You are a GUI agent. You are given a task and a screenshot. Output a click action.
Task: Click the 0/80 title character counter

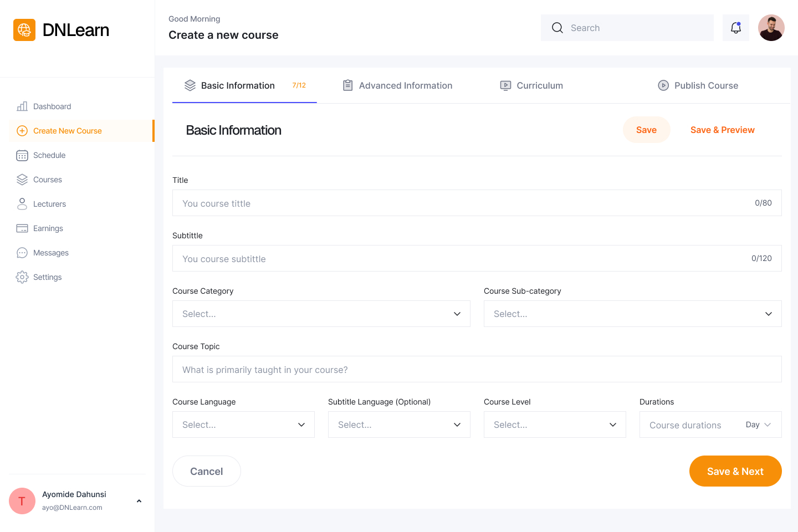pos(763,203)
